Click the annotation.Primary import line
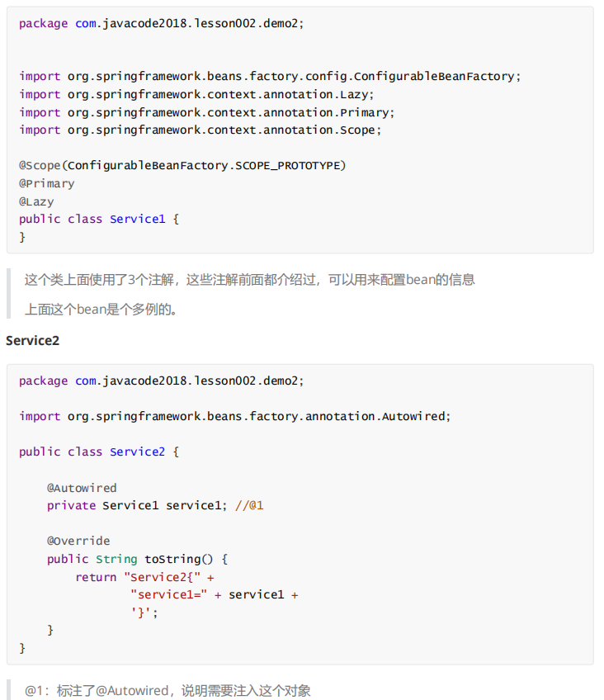Image resolution: width=604 pixels, height=700 pixels. [206, 112]
